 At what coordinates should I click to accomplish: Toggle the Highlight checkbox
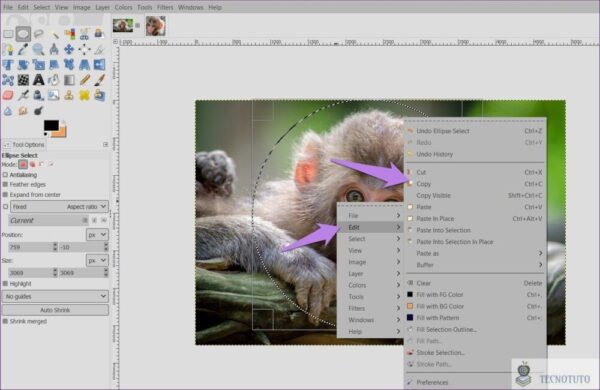tap(5, 284)
